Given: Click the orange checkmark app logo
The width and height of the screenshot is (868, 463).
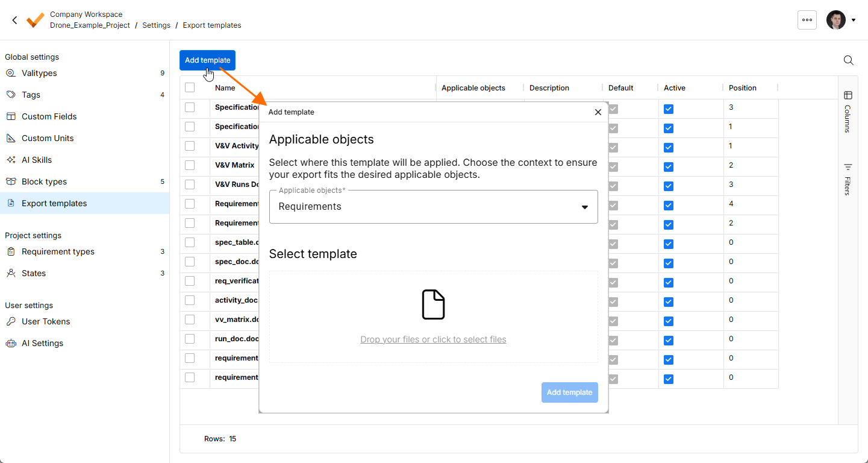Looking at the screenshot, I should pos(36,20).
